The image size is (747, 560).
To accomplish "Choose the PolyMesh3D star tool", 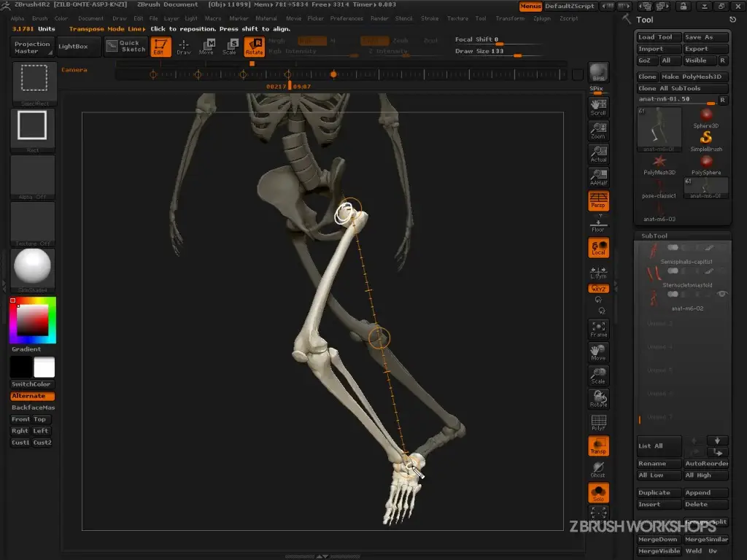I will click(x=659, y=162).
